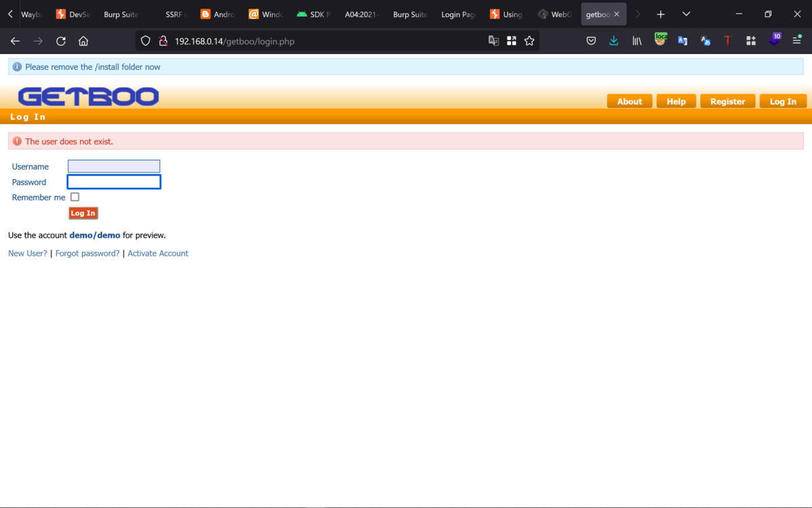Click the 'Please remove the /install folder now' notice
Viewport: 812px width, 508px height.
[x=93, y=67]
